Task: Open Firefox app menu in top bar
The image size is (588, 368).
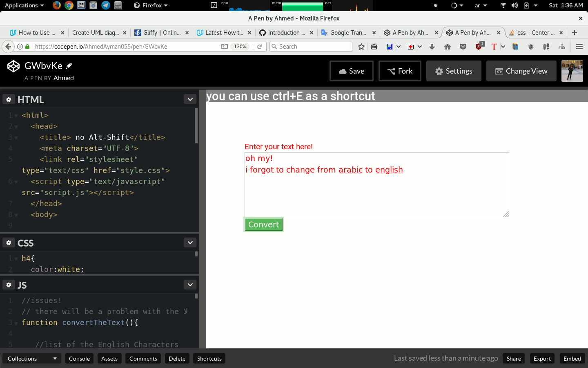Action: click(x=151, y=5)
